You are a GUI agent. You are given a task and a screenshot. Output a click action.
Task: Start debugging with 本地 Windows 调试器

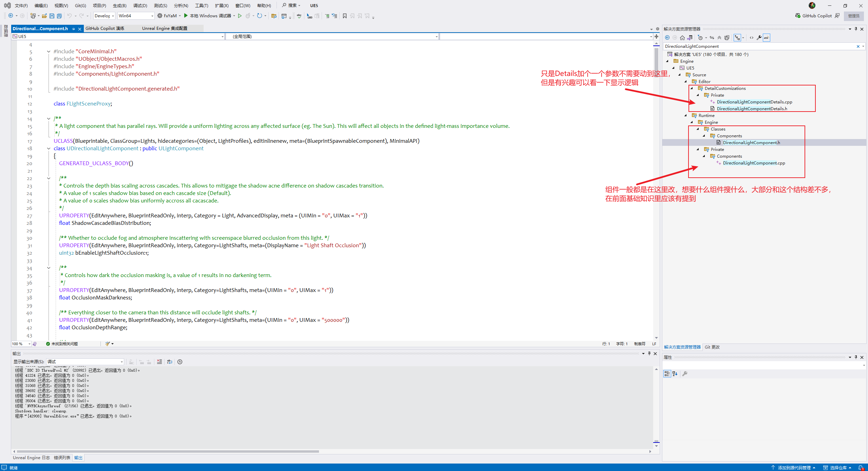click(x=207, y=16)
